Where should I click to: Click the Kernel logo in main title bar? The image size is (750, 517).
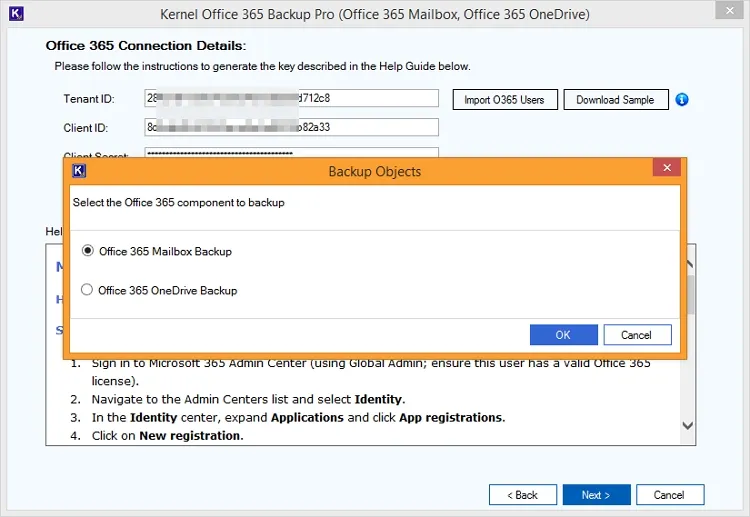(16, 13)
